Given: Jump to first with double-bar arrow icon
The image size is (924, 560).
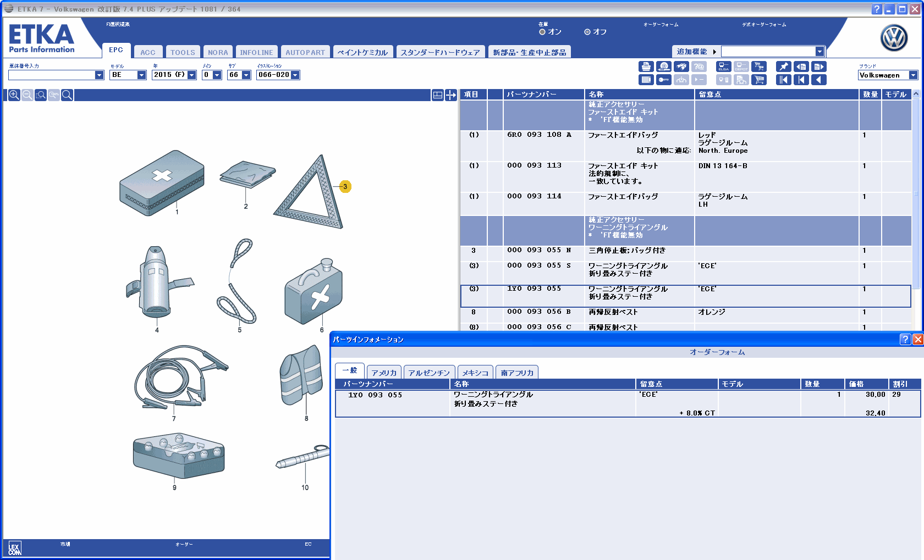Looking at the screenshot, I should [x=783, y=80].
